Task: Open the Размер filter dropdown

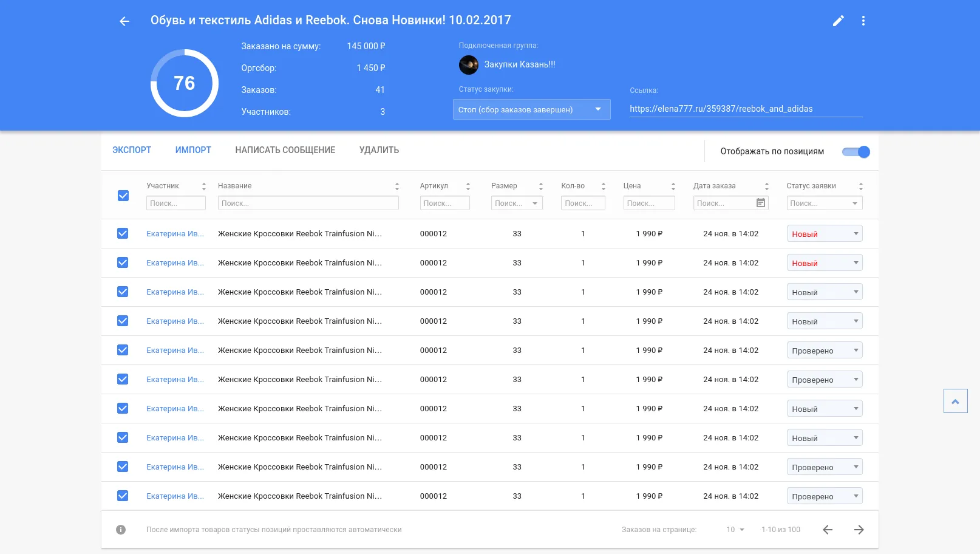Action: [517, 203]
